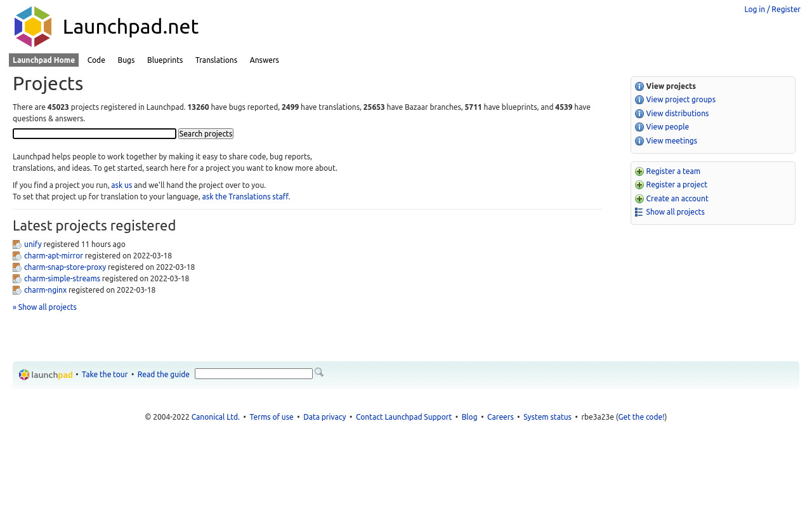Image resolution: width=812 pixels, height=508 pixels.
Task: Click Log in / Register link
Action: pyautogui.click(x=772, y=10)
